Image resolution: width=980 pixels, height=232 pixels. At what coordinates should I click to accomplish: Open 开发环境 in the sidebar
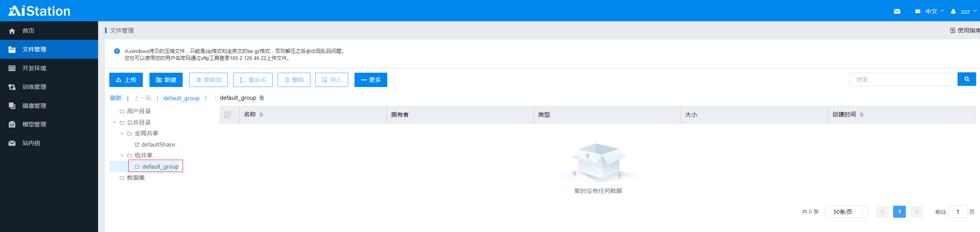34,68
